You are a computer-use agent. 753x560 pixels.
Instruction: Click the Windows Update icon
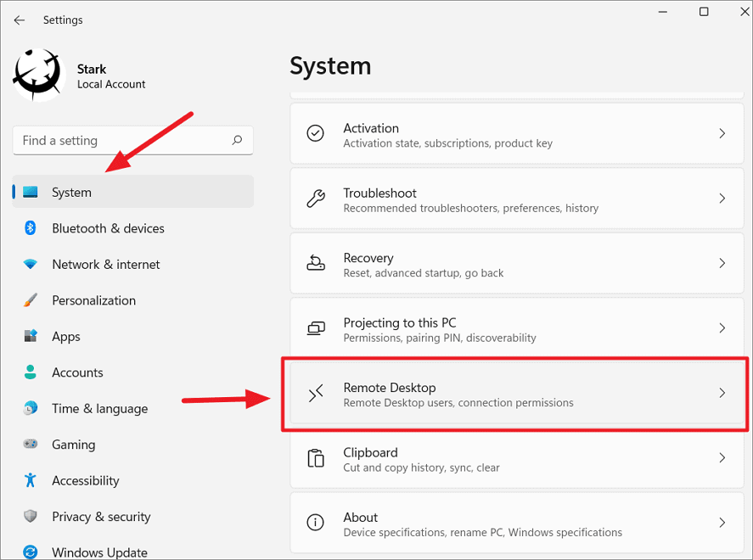tap(31, 552)
